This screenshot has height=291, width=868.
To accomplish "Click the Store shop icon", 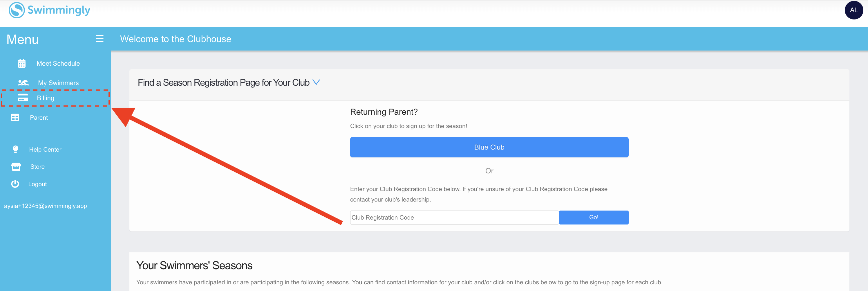I will (16, 167).
